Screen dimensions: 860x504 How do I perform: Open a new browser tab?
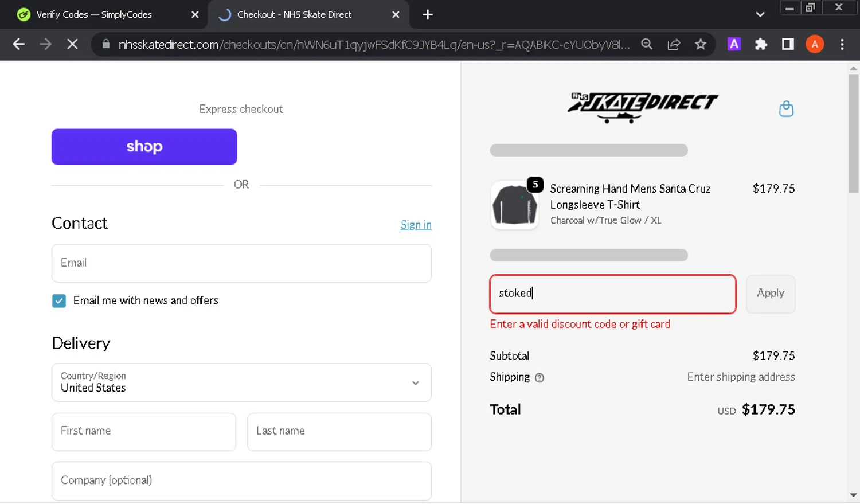428,15
